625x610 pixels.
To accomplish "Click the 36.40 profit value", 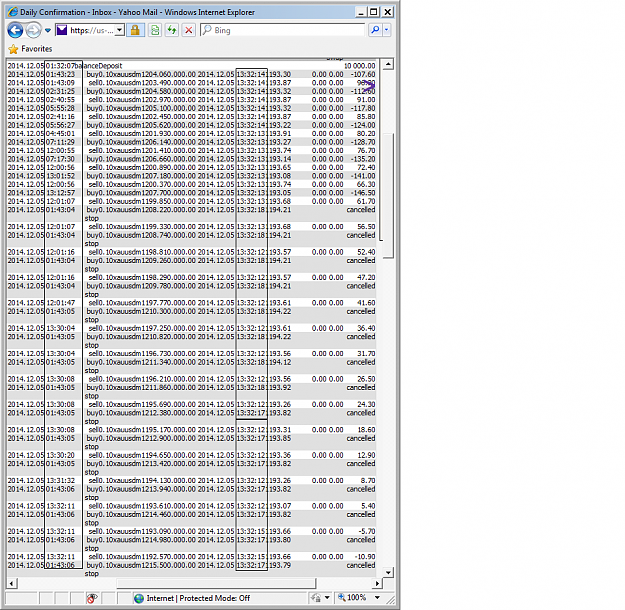I will pos(366,328).
